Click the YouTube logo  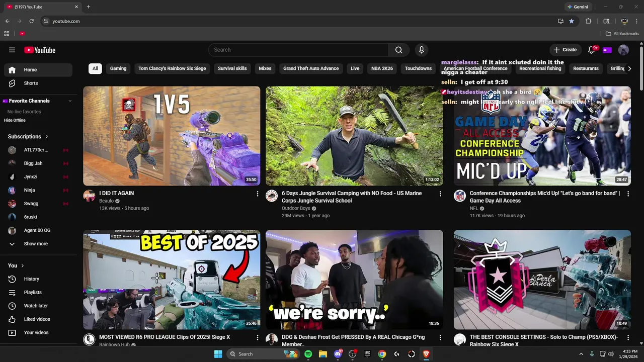tap(40, 50)
